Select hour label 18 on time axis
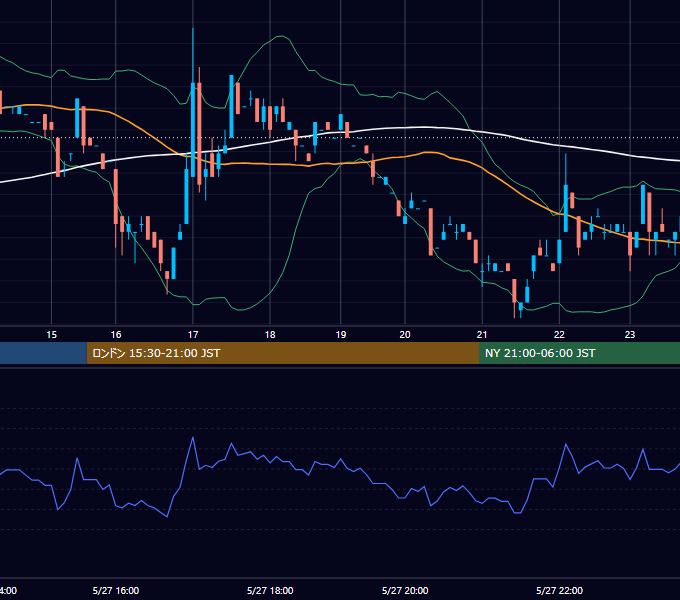The image size is (680, 600). pyautogui.click(x=270, y=335)
